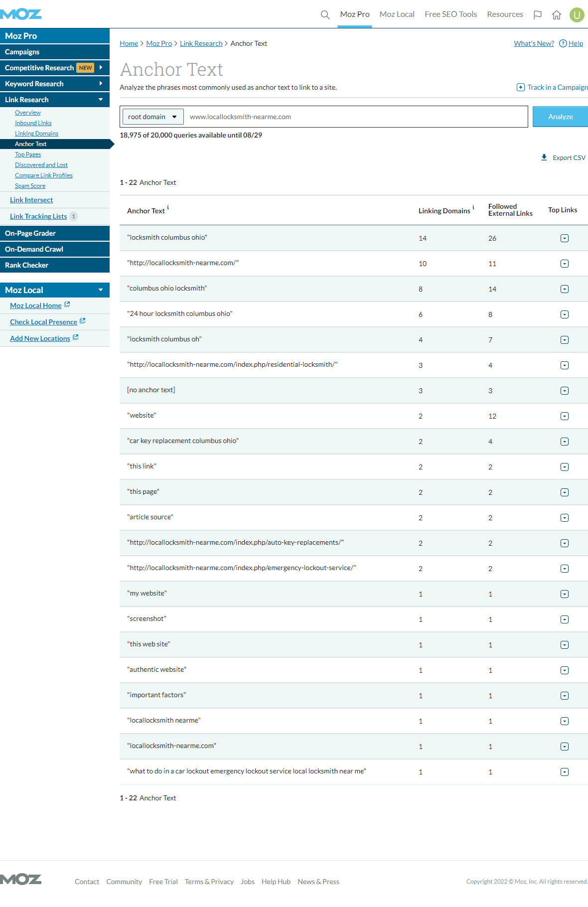This screenshot has width=588, height=907.
Task: Click the home icon in the header
Action: 557,15
